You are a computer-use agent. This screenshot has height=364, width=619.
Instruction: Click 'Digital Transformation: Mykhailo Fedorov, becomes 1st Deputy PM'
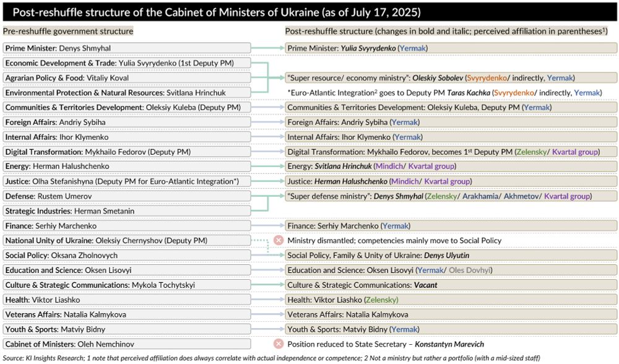451,152
